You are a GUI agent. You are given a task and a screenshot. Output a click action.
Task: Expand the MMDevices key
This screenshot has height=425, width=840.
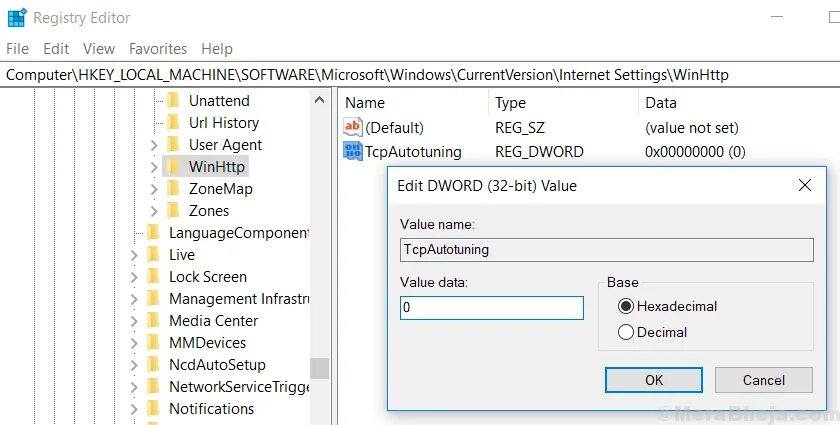pos(134,343)
